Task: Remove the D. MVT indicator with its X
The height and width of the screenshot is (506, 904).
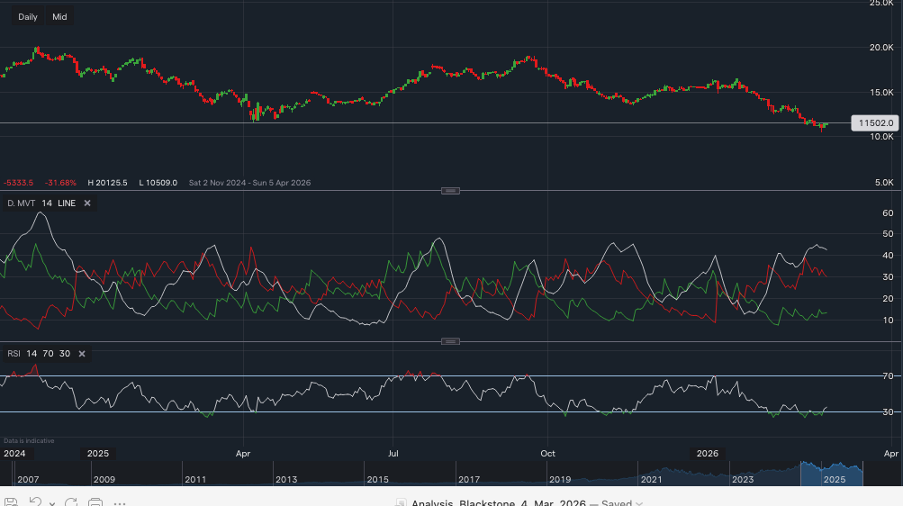Action: coord(87,203)
